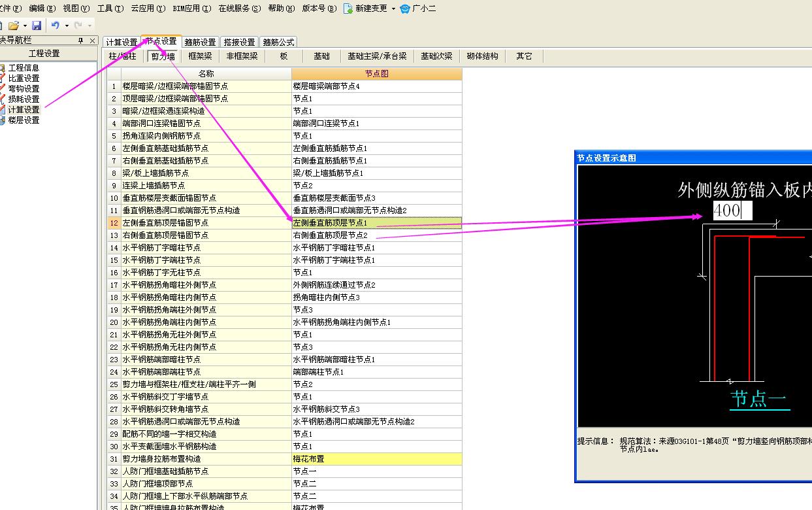Select 楼层设置 in navigation list
The image size is (812, 510).
24,120
